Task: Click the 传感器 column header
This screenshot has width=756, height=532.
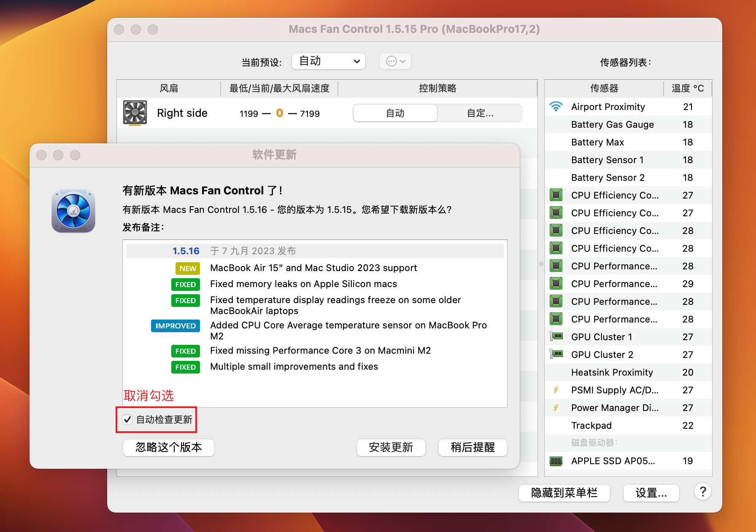Action: coord(604,88)
